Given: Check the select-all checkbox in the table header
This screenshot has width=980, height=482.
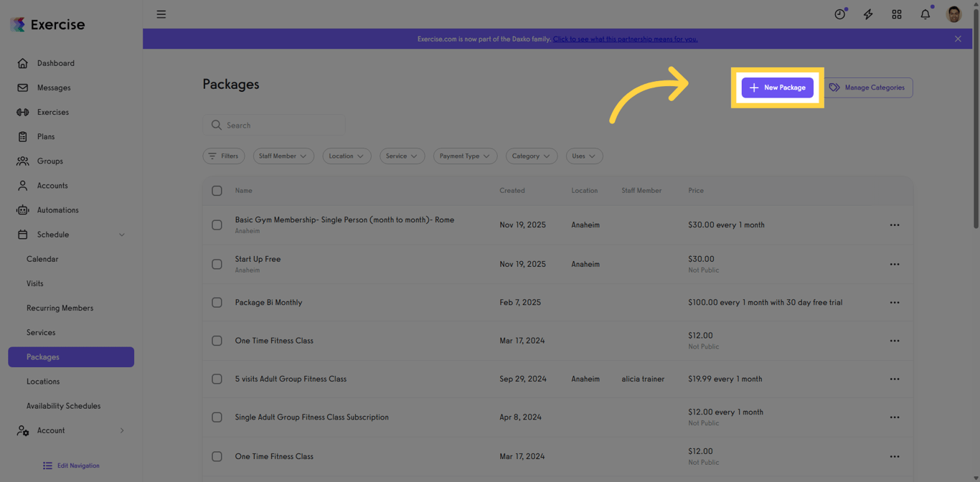Looking at the screenshot, I should (217, 190).
